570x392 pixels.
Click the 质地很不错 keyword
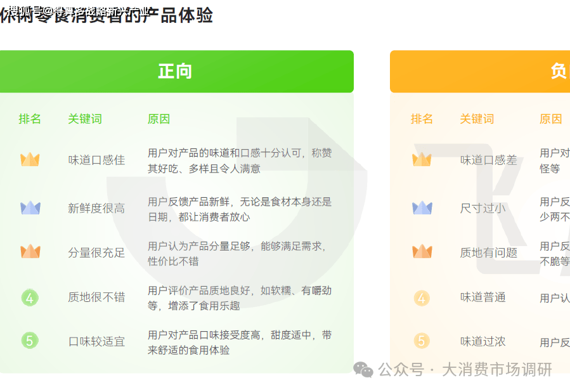tap(96, 297)
